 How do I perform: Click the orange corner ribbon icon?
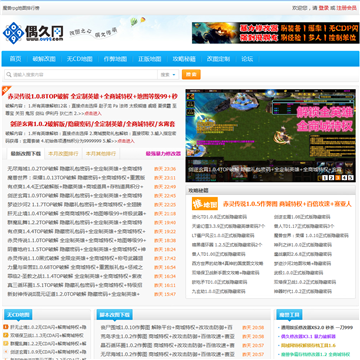click(6, 90)
